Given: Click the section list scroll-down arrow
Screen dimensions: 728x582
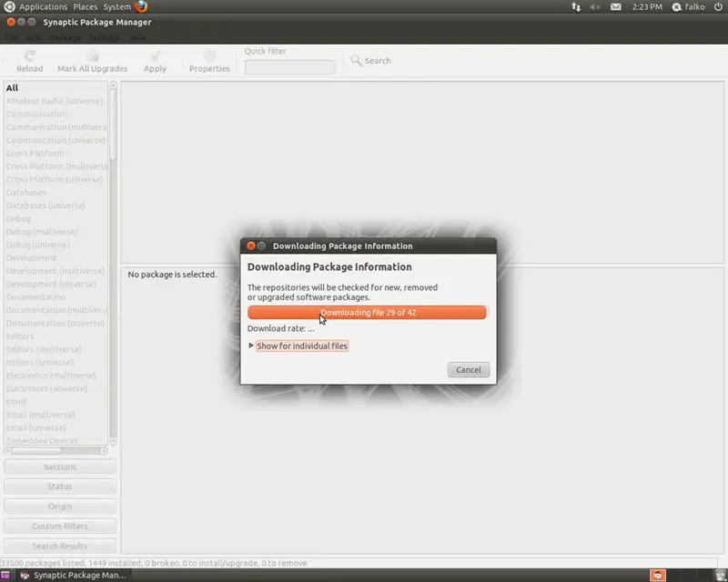Looking at the screenshot, I should [x=113, y=441].
